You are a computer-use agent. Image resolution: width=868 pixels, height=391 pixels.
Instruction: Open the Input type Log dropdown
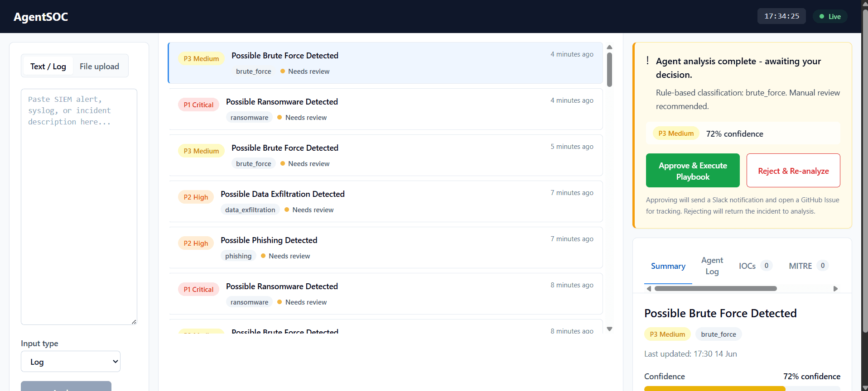click(x=71, y=362)
